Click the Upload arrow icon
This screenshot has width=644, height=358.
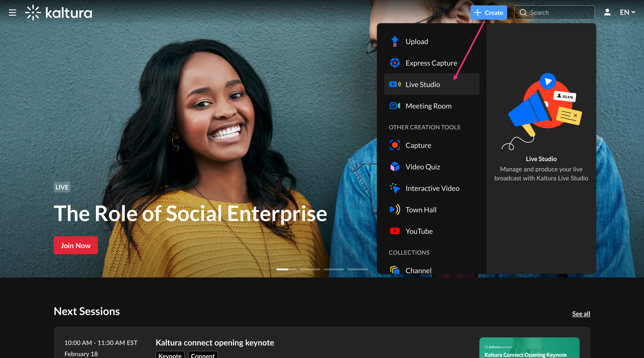tap(395, 41)
